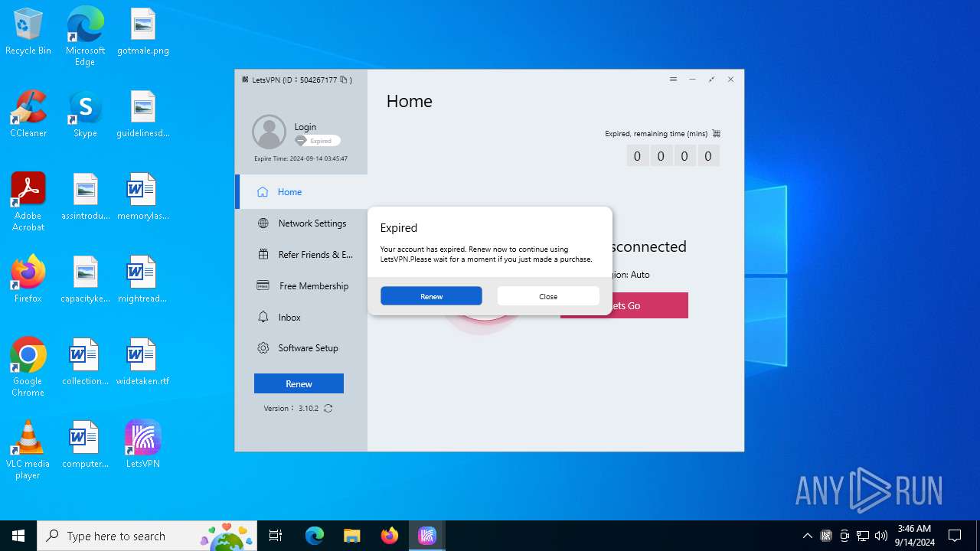Open Task View from the taskbar
This screenshot has height=551, width=980.
tap(276, 536)
